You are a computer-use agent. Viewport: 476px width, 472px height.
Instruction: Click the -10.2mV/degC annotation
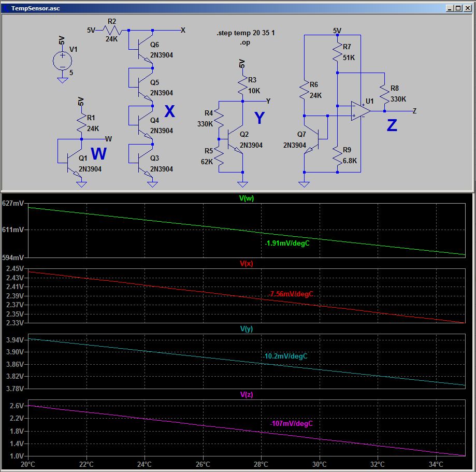[285, 356]
